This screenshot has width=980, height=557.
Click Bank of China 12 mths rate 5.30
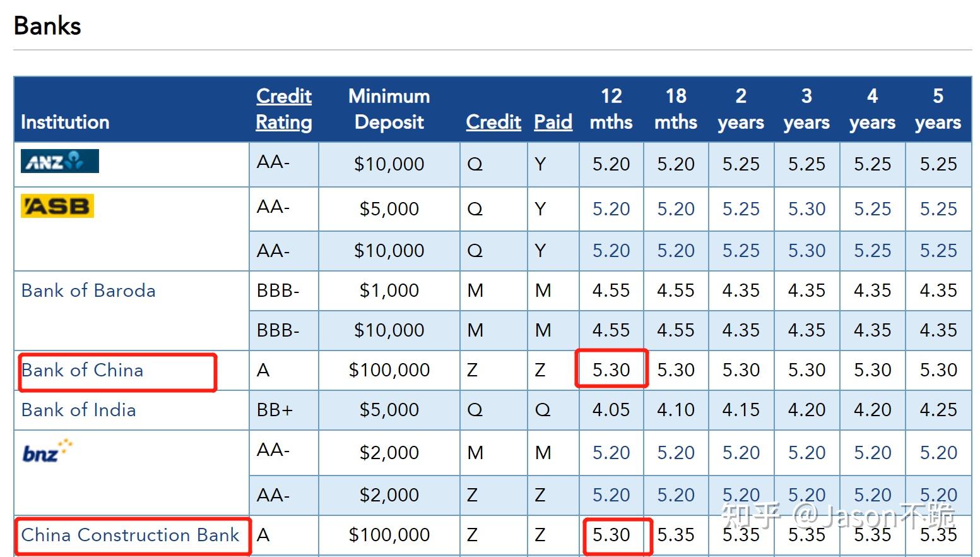click(x=611, y=370)
